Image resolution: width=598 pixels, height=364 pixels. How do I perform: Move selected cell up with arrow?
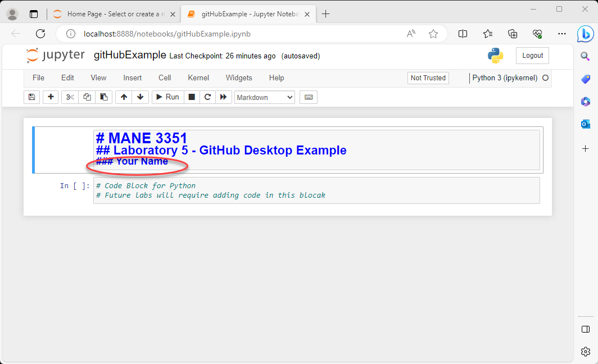tap(124, 97)
